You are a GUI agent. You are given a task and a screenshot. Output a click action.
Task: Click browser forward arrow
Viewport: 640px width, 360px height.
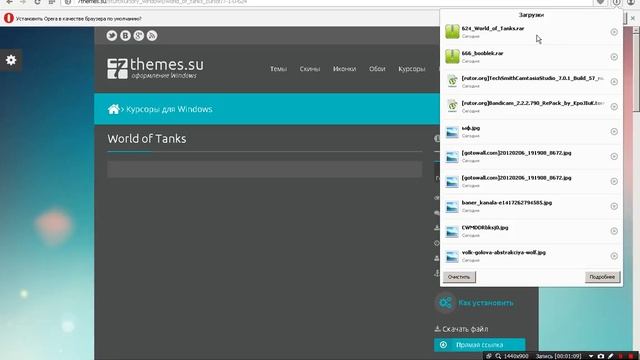(23, 2)
